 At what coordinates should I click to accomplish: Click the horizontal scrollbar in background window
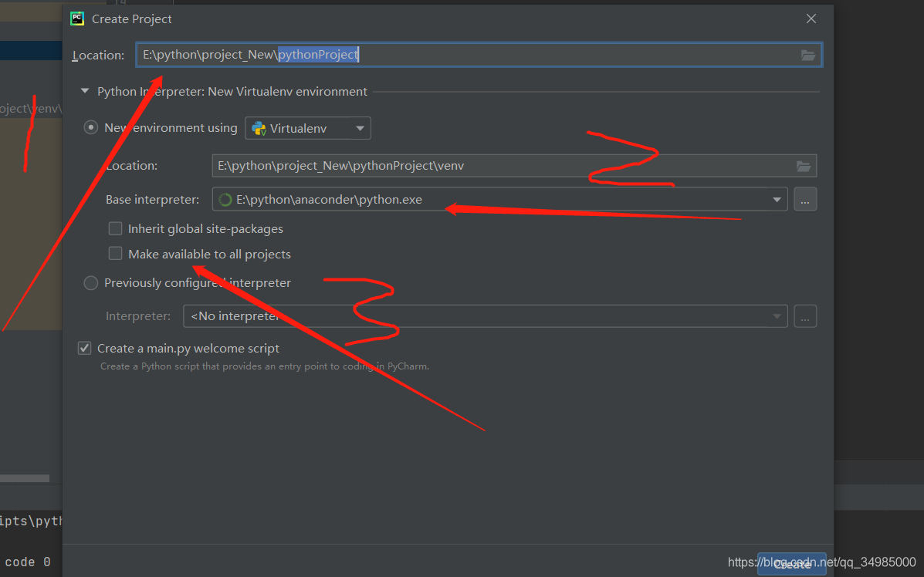[25, 478]
